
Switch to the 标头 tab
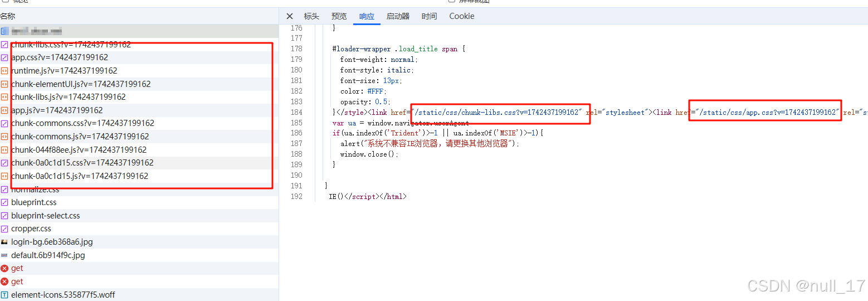click(311, 16)
